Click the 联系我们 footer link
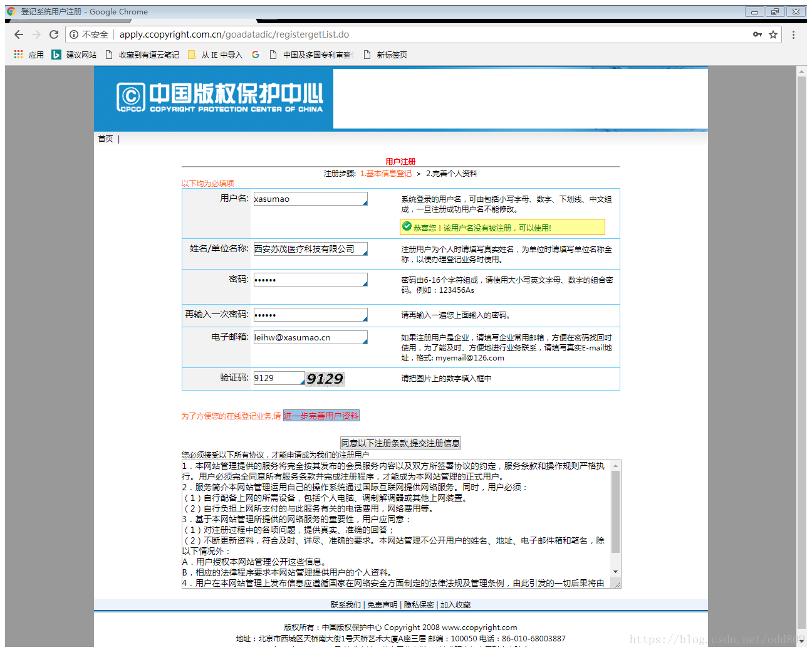 tap(345, 605)
